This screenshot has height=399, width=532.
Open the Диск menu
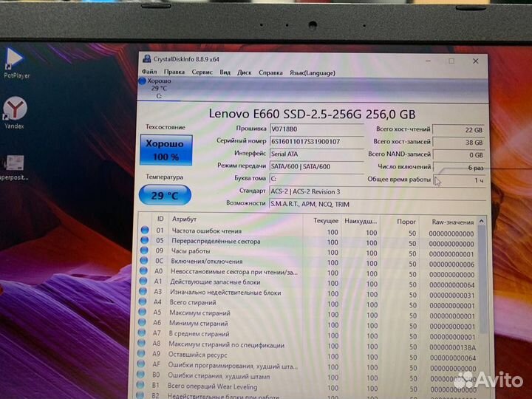[245, 72]
